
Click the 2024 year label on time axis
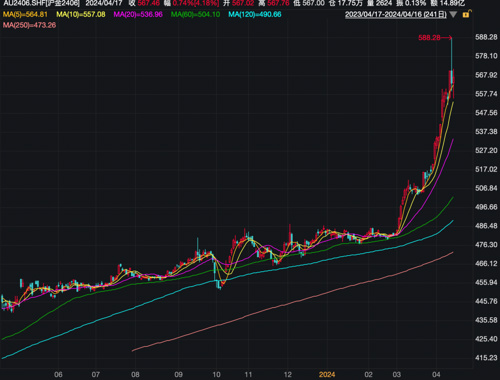327,375
